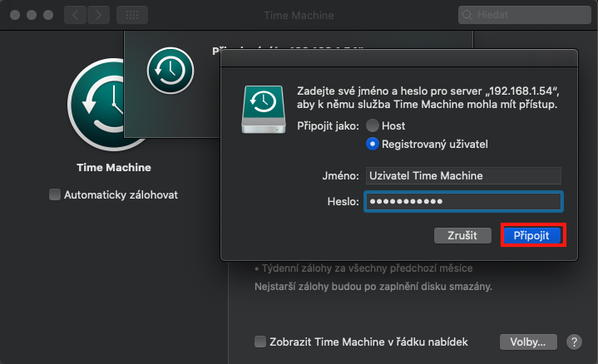
Task: Open the Volby options button
Action: coord(528,342)
